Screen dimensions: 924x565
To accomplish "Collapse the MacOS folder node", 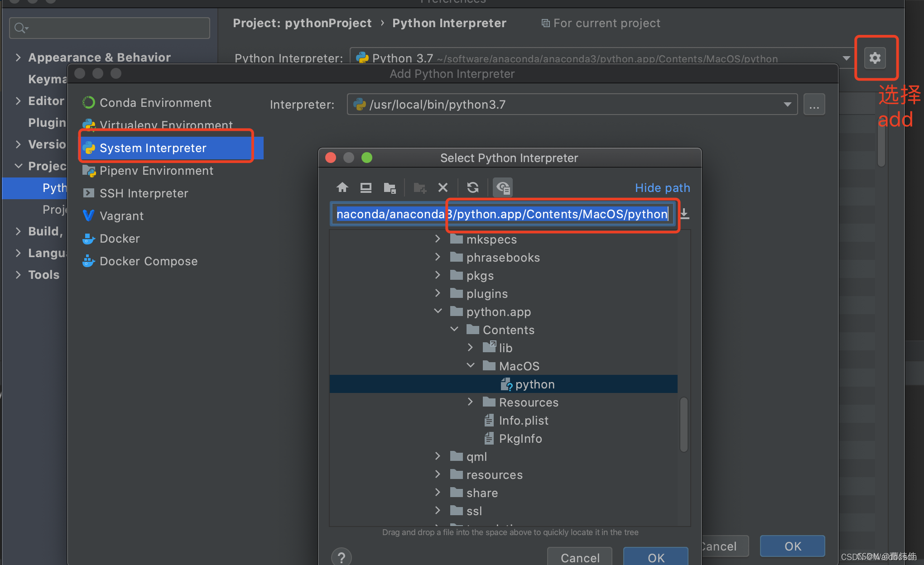I will [470, 366].
